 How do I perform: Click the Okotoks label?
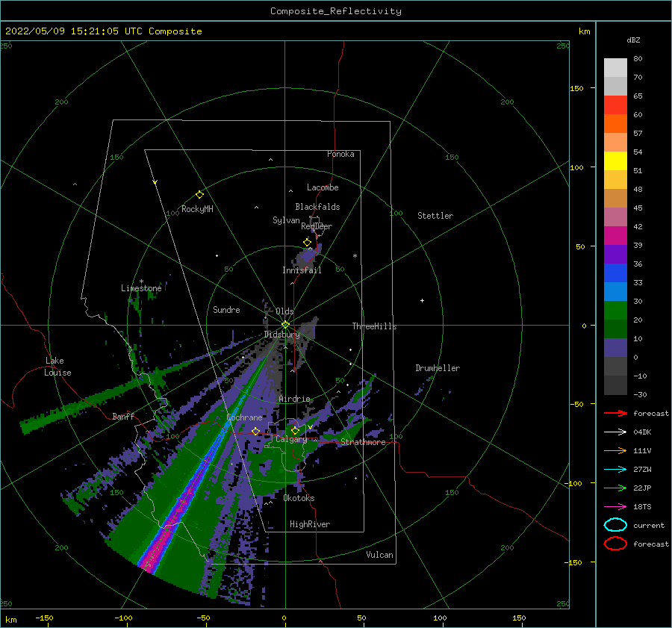[299, 498]
